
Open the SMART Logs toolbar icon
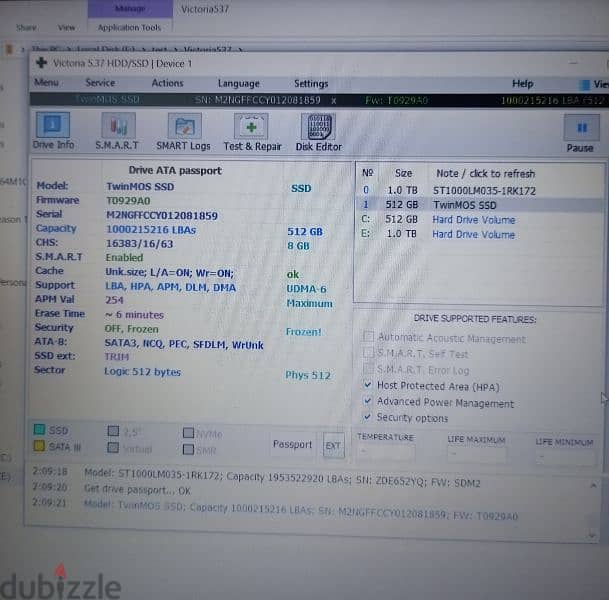click(x=184, y=126)
